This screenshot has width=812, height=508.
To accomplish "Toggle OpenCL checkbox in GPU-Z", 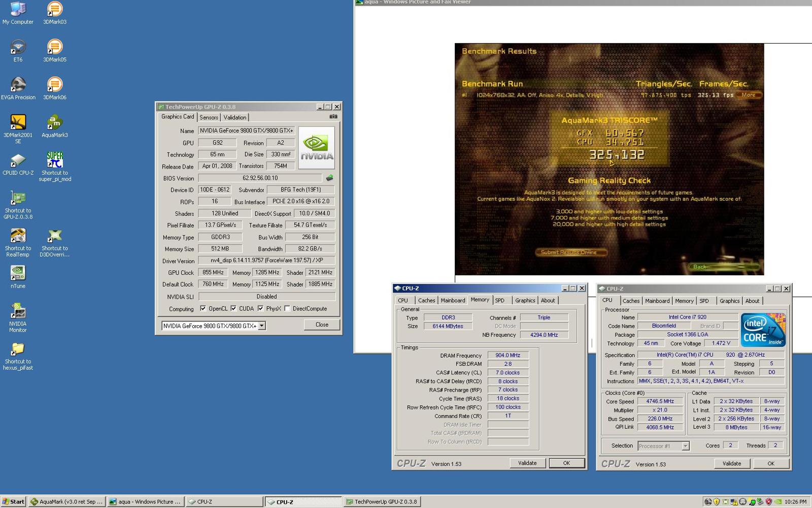I will (x=203, y=308).
